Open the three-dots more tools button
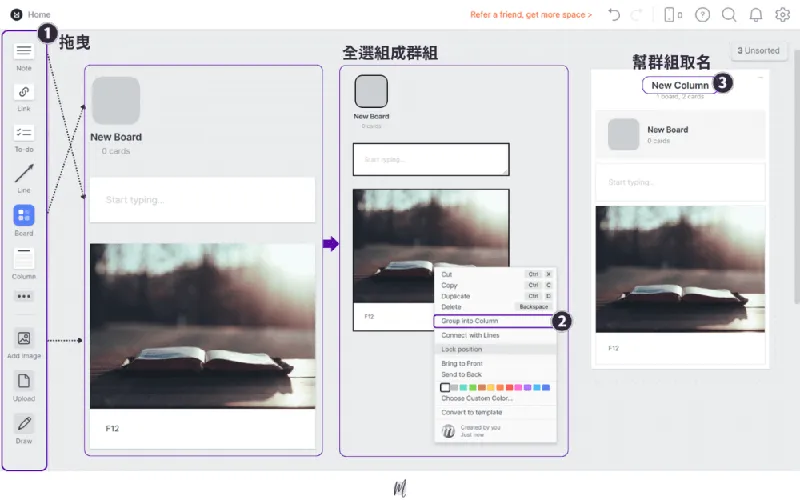Viewport: 800px width, 500px height. (23, 296)
